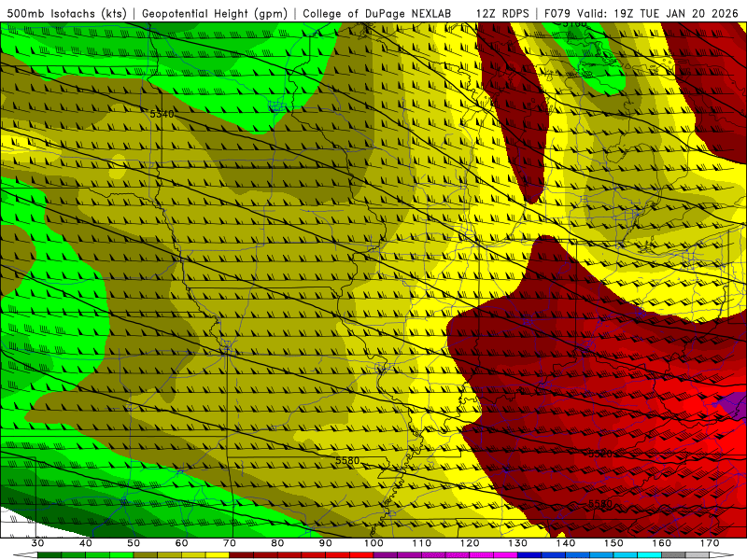The width and height of the screenshot is (747, 560).
Task: Click the '130' color scale label
Action: 517,543
